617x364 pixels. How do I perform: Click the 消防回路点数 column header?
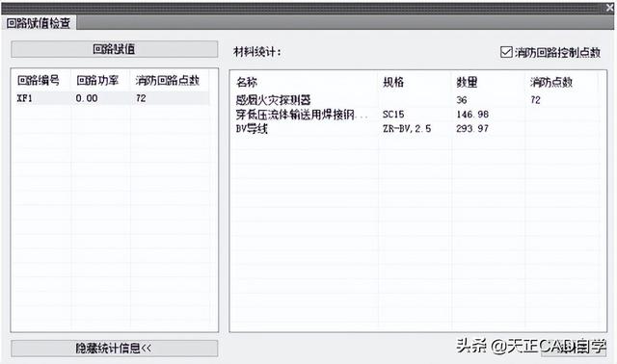pyautogui.click(x=167, y=81)
